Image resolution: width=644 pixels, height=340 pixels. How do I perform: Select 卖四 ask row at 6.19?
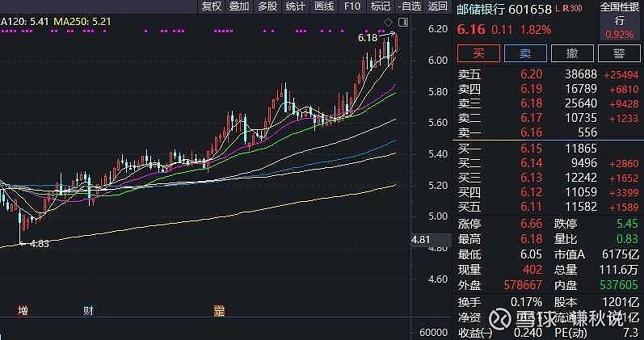coord(548,89)
